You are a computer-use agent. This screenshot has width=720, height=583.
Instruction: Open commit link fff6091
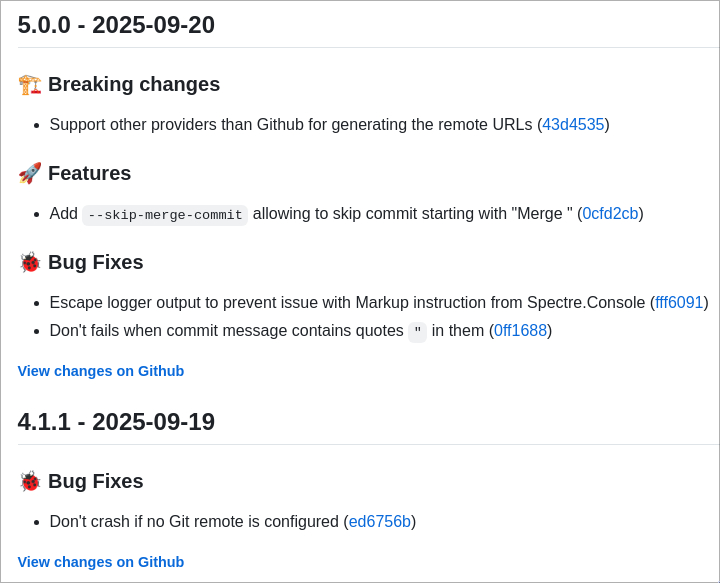[679, 303]
